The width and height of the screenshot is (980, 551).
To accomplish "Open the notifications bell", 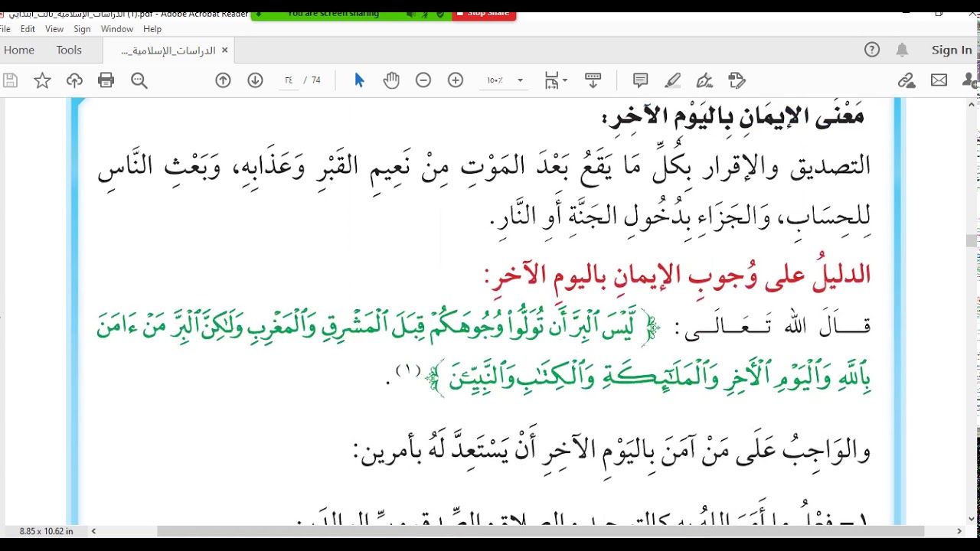I will pos(903,50).
